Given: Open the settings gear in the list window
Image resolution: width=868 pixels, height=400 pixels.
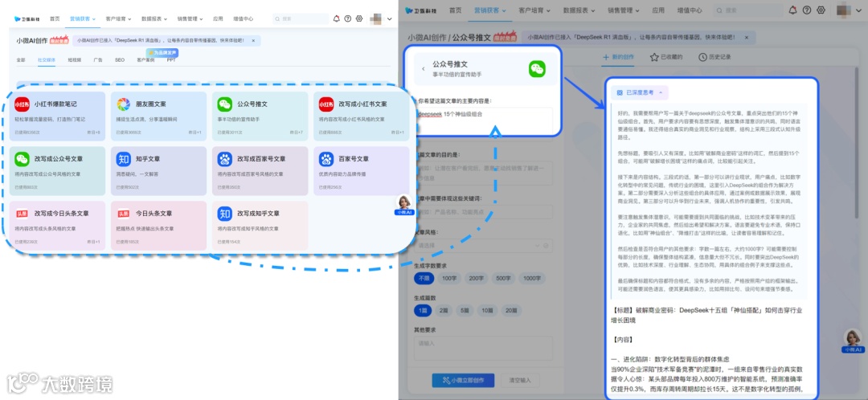Looking at the screenshot, I should 359,18.
